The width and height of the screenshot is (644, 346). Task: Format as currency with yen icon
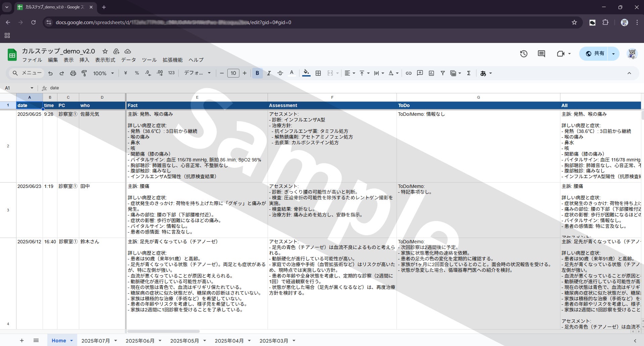coord(126,73)
